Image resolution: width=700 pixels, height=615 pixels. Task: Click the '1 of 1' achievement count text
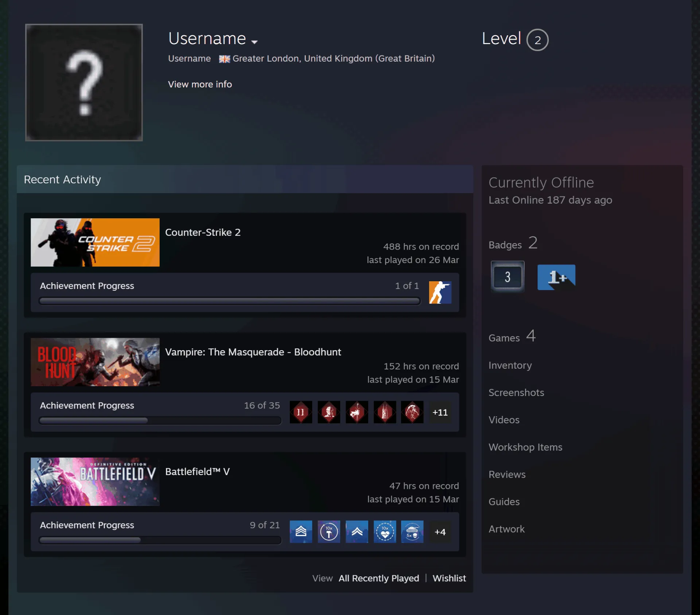407,286
